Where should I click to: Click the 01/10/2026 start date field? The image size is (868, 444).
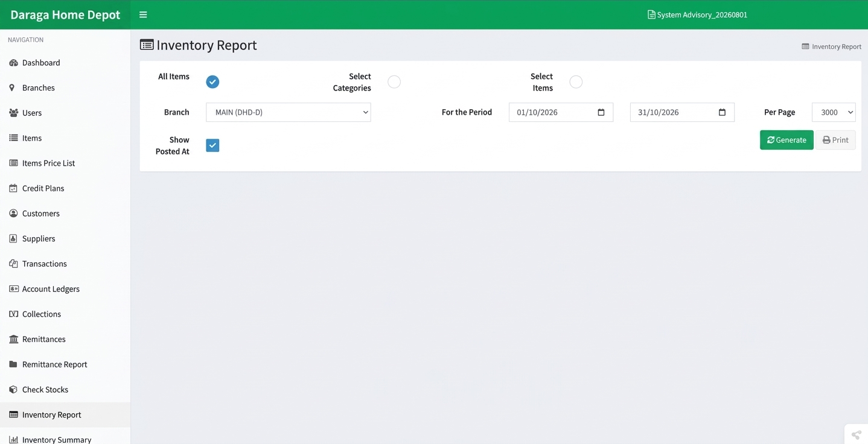pos(561,112)
